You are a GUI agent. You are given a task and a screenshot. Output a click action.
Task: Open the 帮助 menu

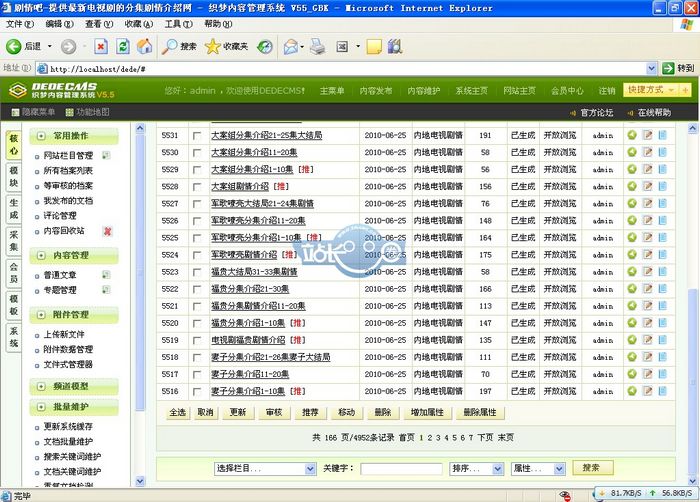coord(218,24)
